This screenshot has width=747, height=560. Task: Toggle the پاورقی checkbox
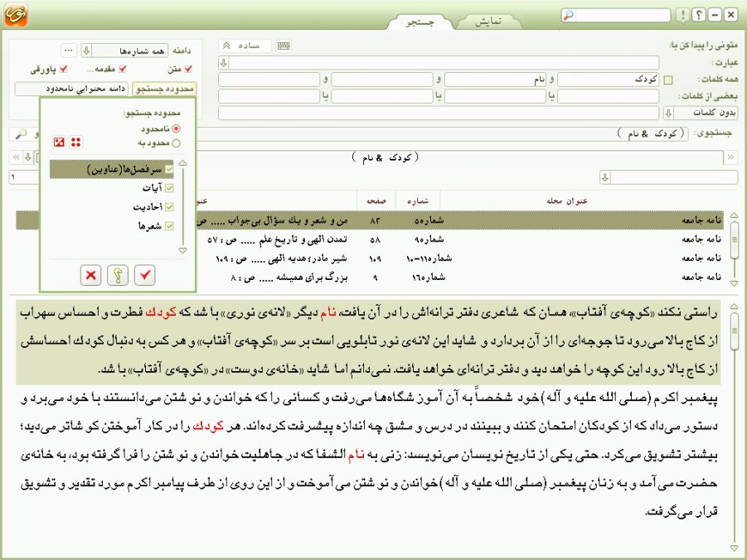63,69
